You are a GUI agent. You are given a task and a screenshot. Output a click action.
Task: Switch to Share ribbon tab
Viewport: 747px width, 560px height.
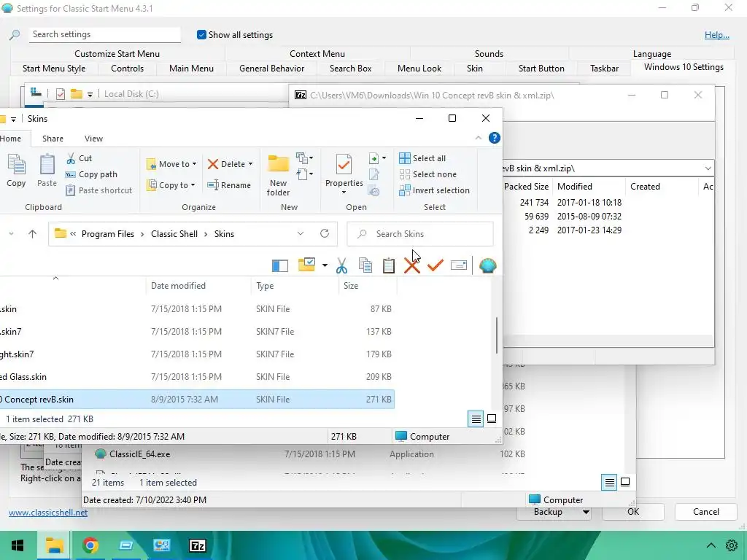[53, 139]
